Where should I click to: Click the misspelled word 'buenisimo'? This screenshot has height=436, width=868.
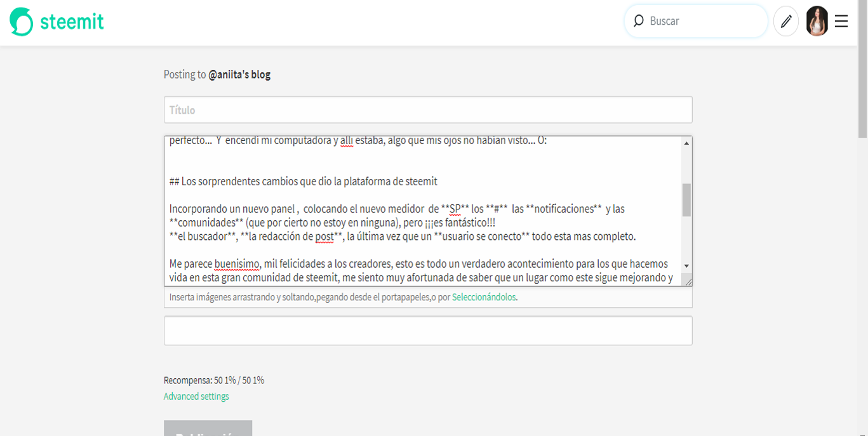pyautogui.click(x=236, y=264)
